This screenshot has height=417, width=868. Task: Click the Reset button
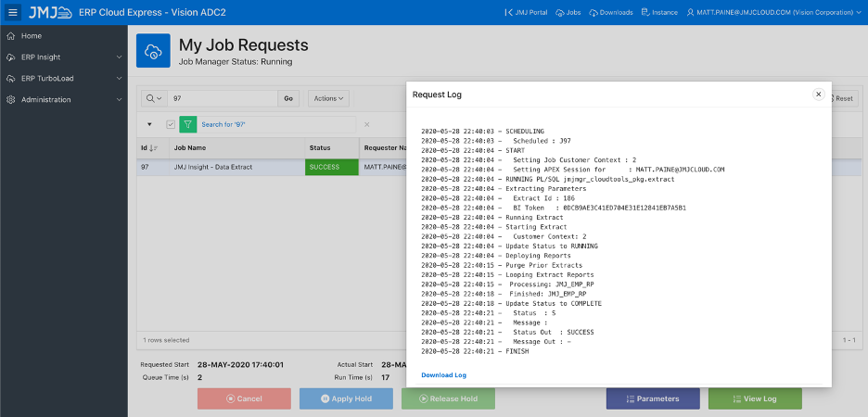843,98
